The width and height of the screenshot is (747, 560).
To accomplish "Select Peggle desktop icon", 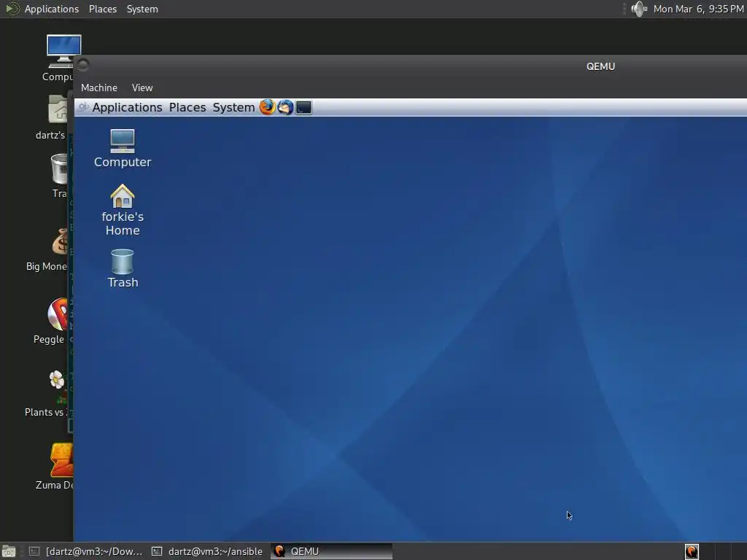I will pyautogui.click(x=53, y=321).
